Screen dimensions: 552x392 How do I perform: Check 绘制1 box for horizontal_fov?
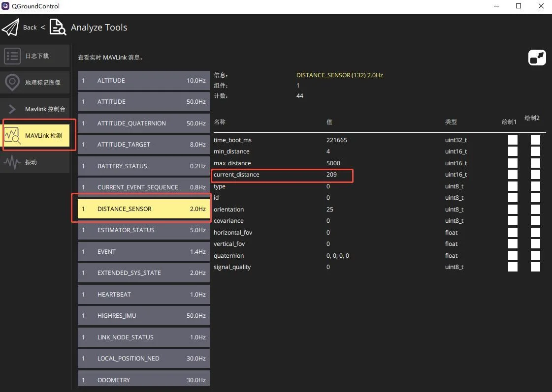point(513,232)
